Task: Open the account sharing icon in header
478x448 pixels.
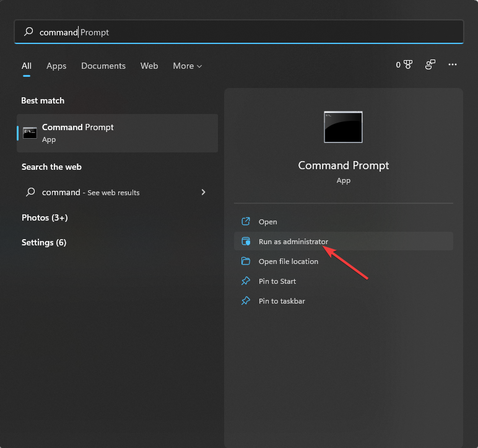Action: pos(430,64)
